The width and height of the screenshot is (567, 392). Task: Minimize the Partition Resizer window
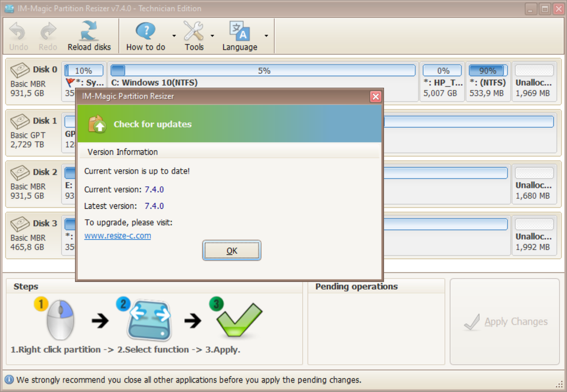pos(531,9)
